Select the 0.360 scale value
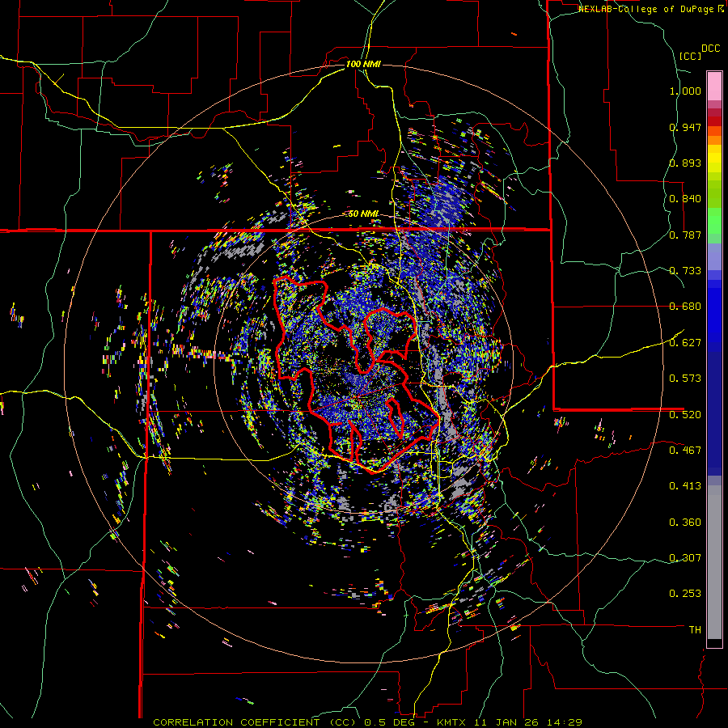 coord(685,523)
